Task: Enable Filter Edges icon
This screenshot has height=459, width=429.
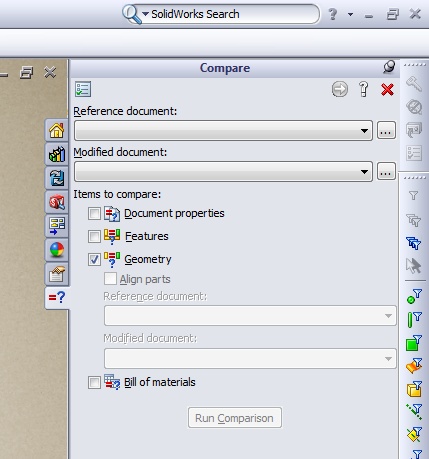Action: [x=414, y=319]
